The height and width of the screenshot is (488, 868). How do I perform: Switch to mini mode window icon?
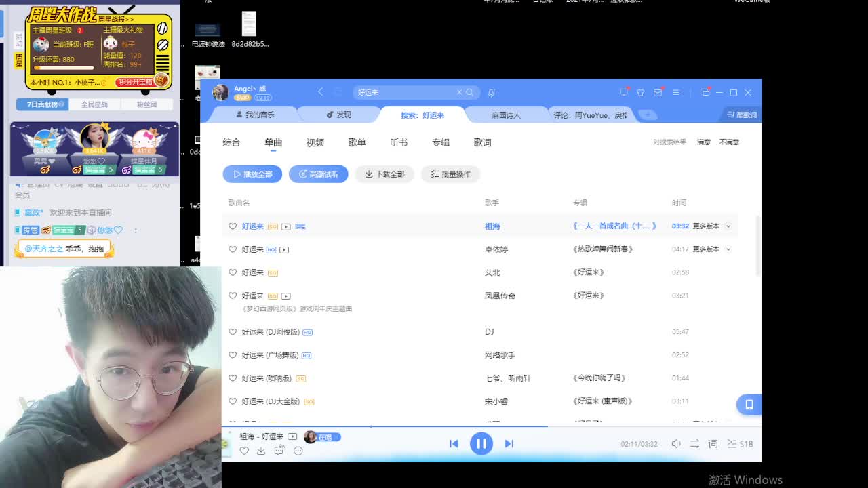[705, 92]
